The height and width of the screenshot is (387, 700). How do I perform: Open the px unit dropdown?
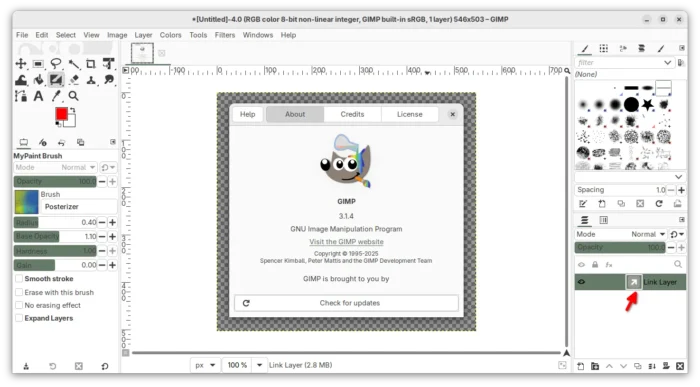(x=205, y=365)
